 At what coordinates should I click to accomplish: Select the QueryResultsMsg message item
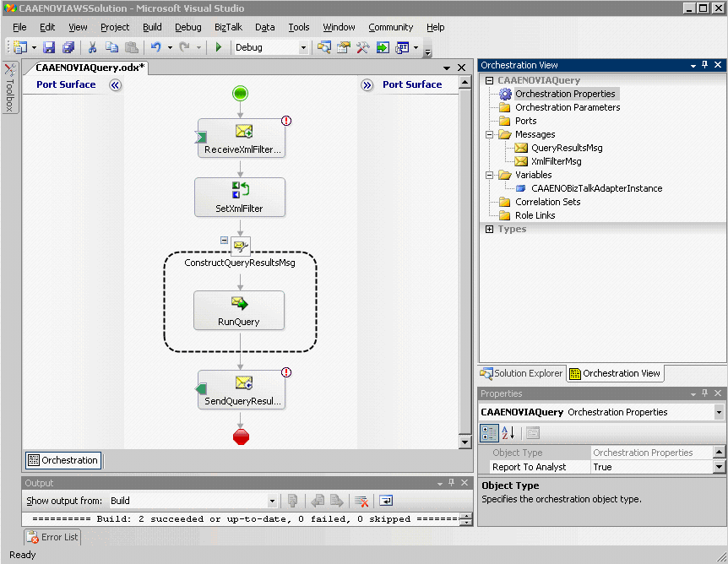pos(567,148)
